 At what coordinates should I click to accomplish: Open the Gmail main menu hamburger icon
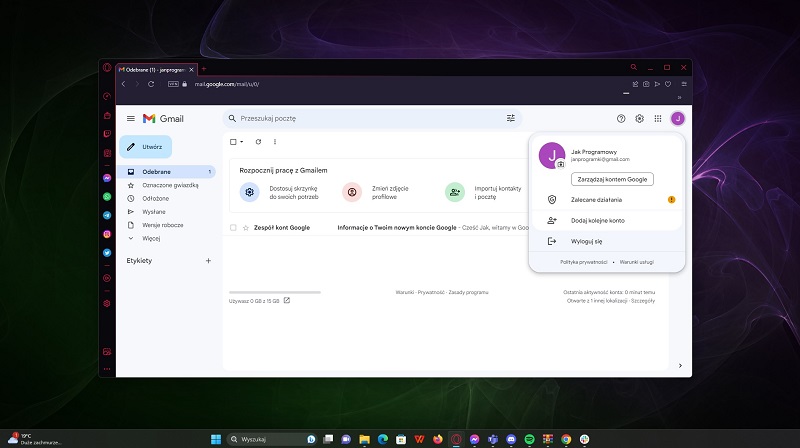(x=131, y=118)
